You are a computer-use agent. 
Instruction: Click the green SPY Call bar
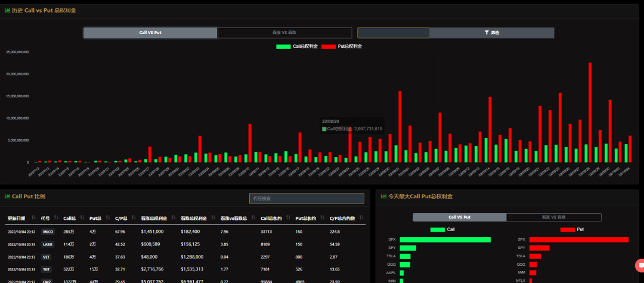[408, 248]
